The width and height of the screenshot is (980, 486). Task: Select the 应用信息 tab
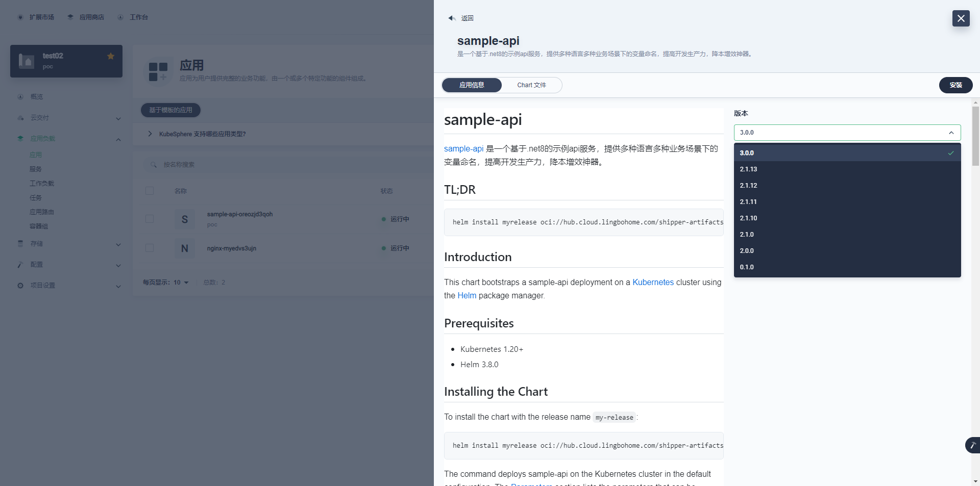pos(472,85)
